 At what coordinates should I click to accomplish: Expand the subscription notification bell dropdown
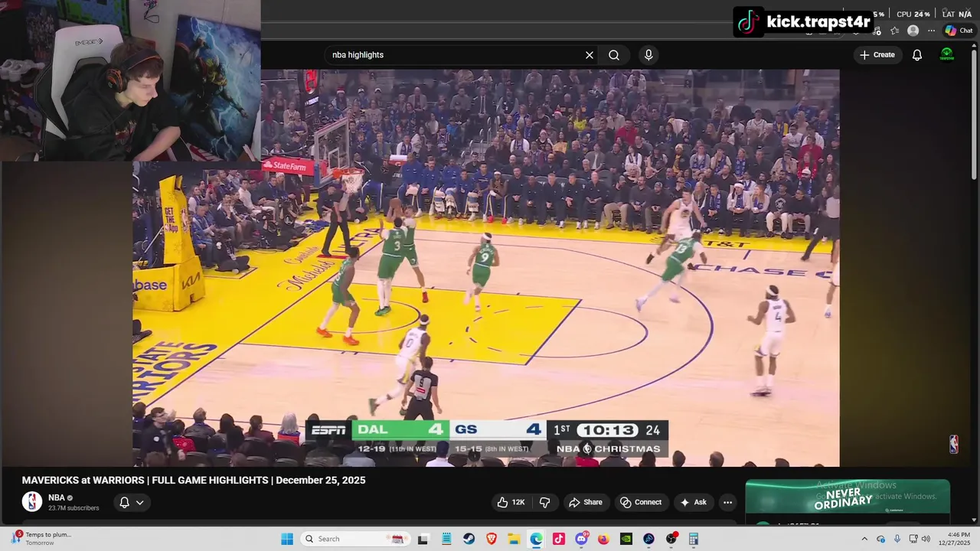point(132,503)
